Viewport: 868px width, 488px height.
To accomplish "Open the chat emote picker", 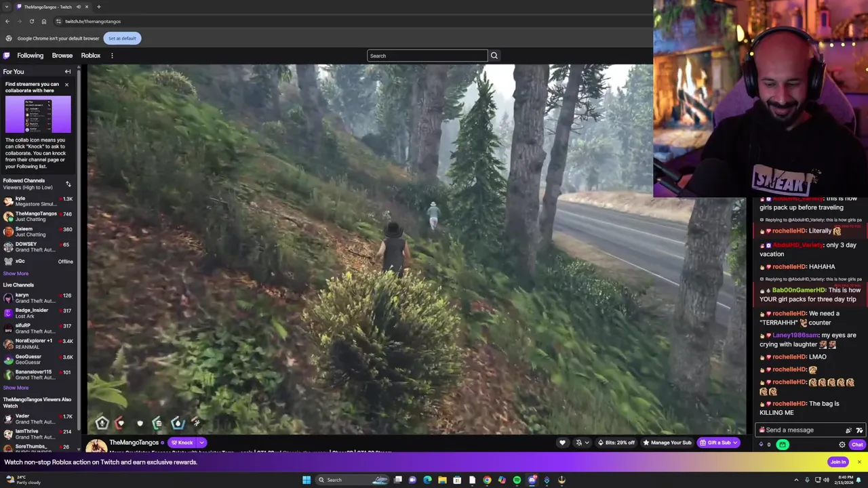I will 859,430.
